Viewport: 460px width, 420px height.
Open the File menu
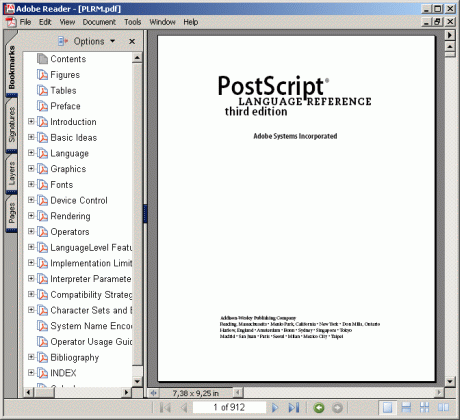pos(25,22)
